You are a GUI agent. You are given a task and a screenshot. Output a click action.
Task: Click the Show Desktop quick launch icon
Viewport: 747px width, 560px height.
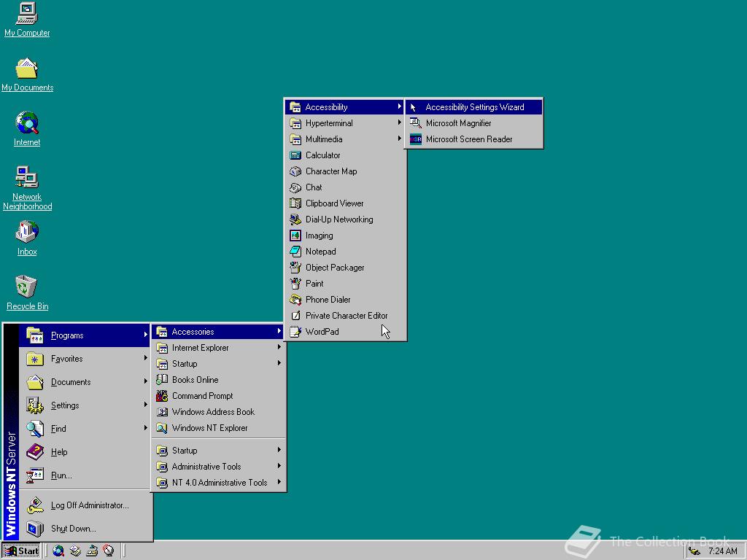coord(92,551)
